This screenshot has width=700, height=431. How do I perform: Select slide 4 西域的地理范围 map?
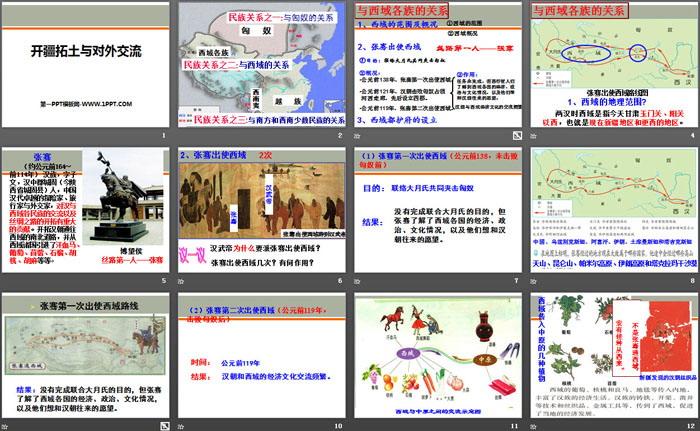(614, 65)
